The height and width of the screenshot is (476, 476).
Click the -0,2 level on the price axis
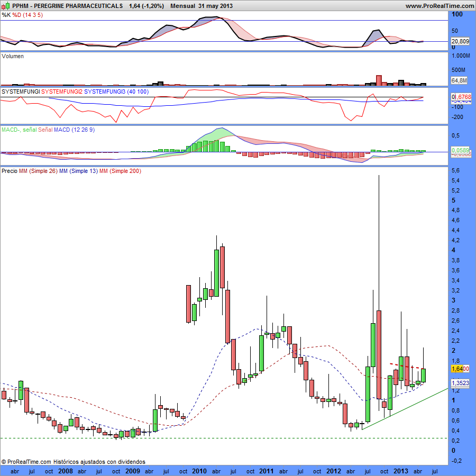457,461
